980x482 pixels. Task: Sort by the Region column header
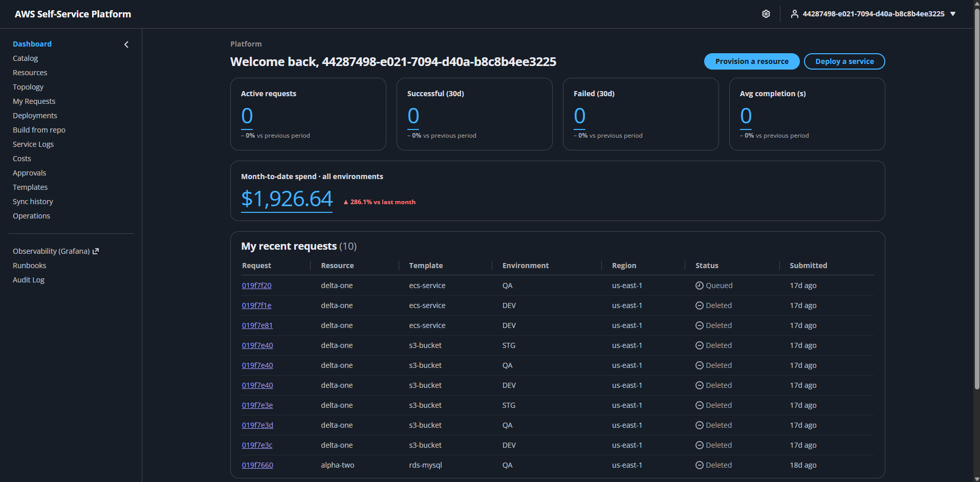pyautogui.click(x=624, y=266)
